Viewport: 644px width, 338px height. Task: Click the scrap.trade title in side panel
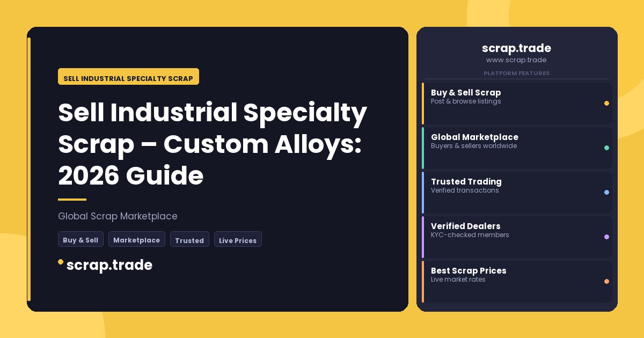[x=516, y=48]
